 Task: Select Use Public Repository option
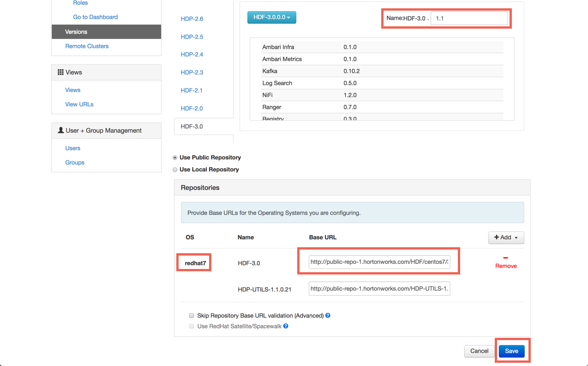tap(175, 157)
